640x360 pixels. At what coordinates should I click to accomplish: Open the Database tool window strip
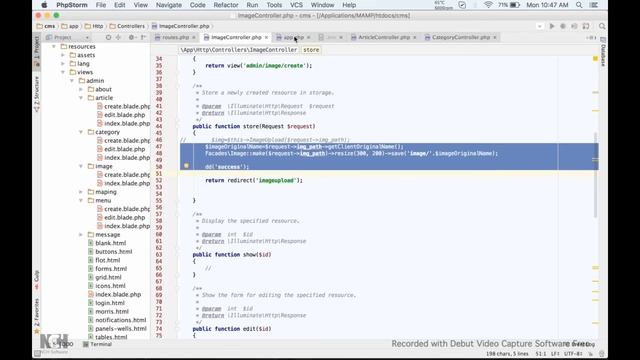click(x=603, y=52)
